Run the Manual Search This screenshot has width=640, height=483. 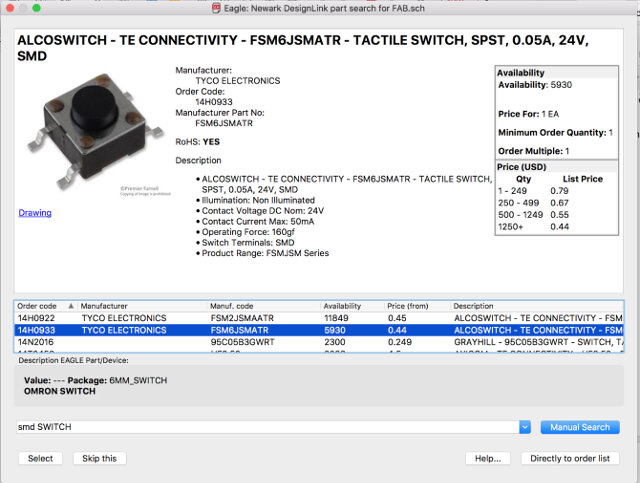click(x=580, y=427)
